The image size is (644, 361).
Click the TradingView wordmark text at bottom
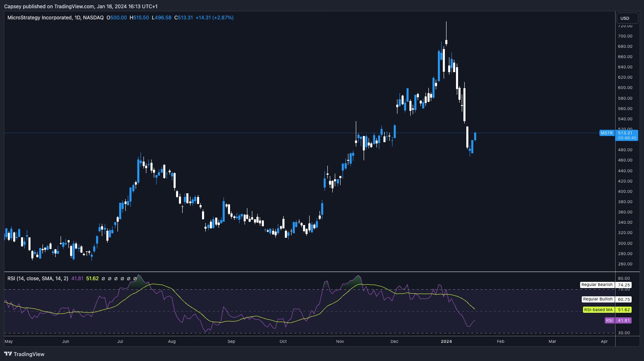[29, 354]
